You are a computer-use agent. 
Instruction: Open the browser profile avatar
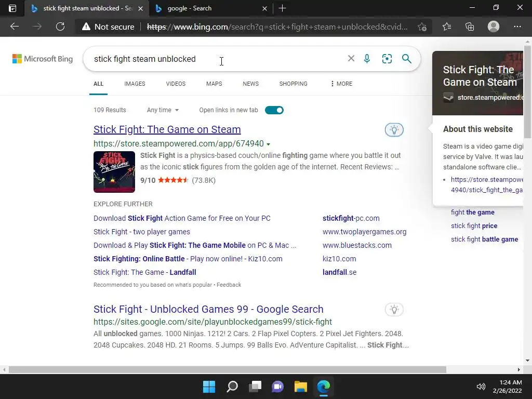[x=494, y=26]
